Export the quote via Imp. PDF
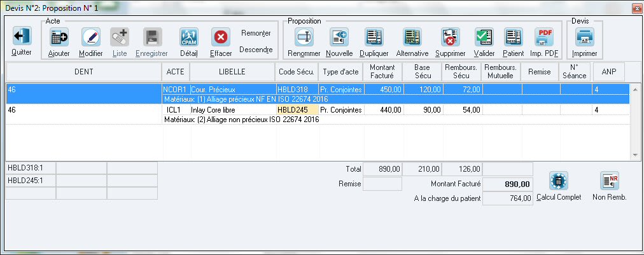 [544, 37]
